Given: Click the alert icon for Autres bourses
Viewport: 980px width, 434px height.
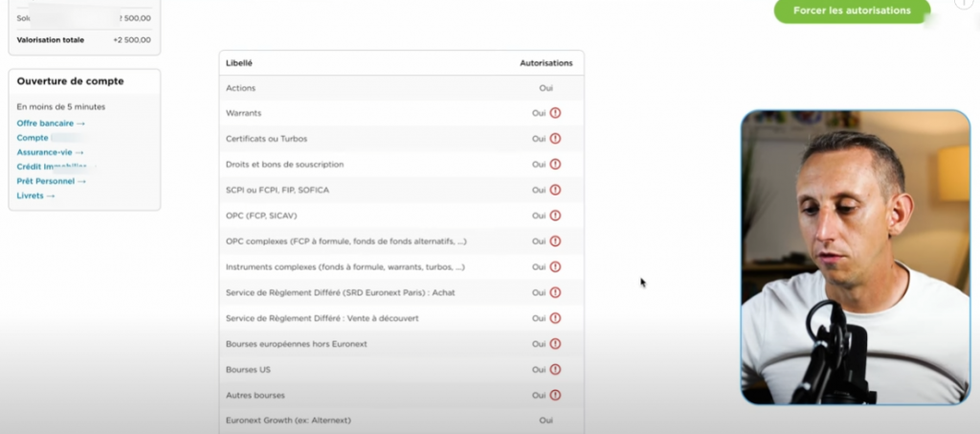Looking at the screenshot, I should pos(555,395).
